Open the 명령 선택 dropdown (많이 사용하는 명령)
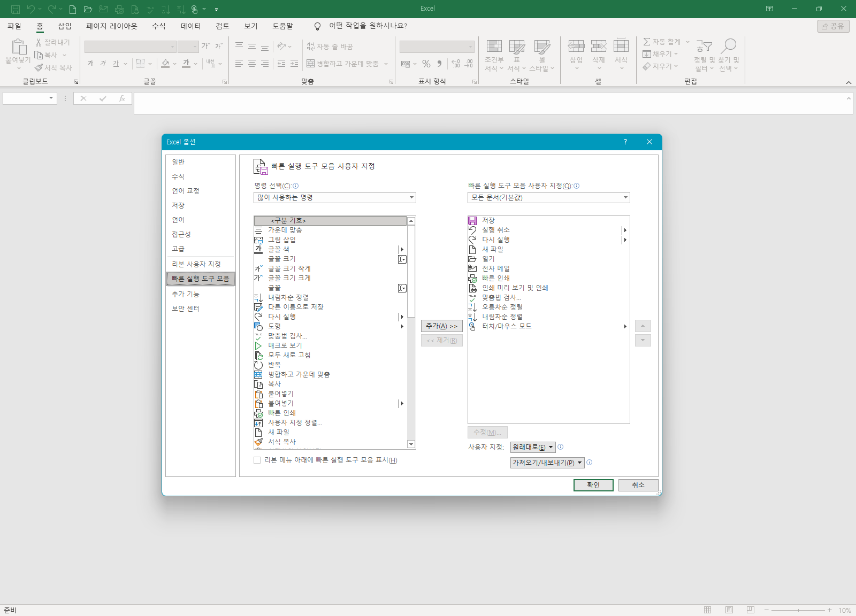Screen dimensions: 856x616 [335, 197]
